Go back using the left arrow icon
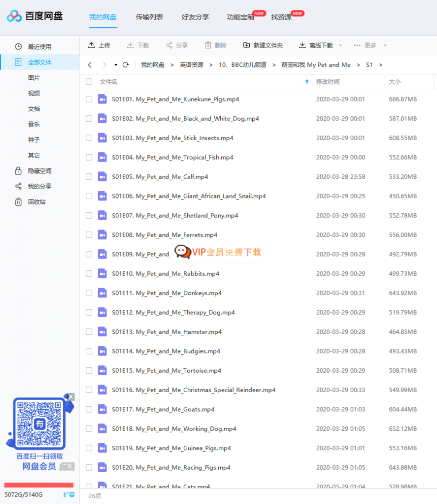This screenshot has width=437, height=504. pos(90,64)
